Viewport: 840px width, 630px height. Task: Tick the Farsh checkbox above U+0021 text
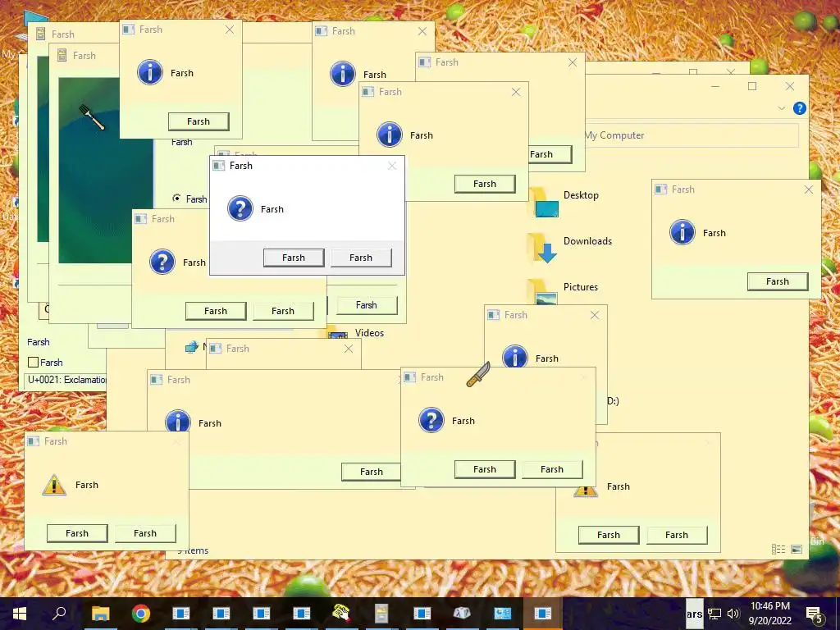33,363
